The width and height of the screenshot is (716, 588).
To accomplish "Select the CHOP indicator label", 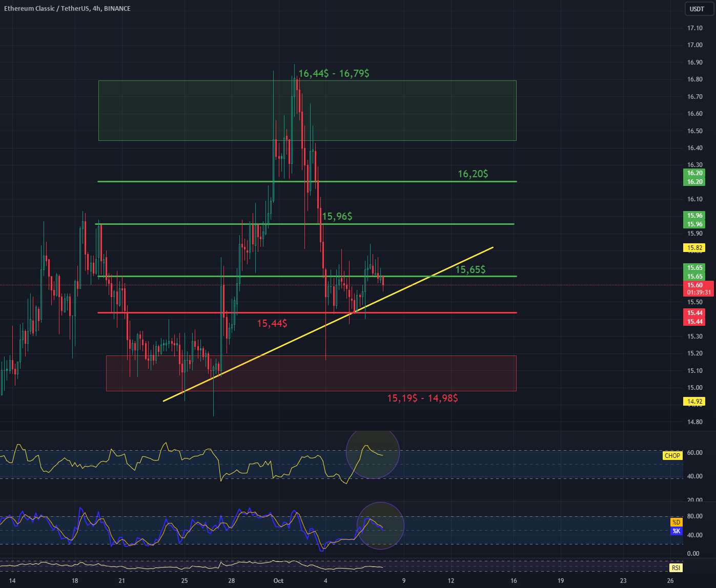I will (x=672, y=455).
